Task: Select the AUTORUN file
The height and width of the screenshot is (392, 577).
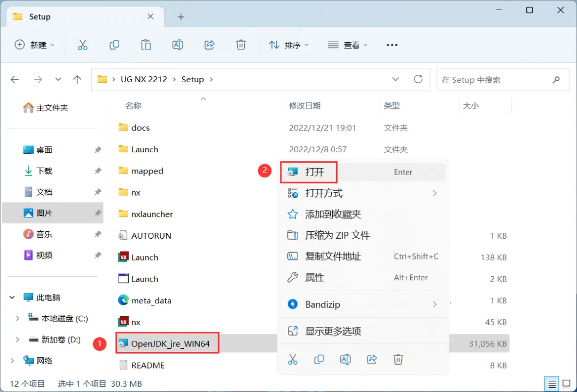Action: tap(145, 236)
